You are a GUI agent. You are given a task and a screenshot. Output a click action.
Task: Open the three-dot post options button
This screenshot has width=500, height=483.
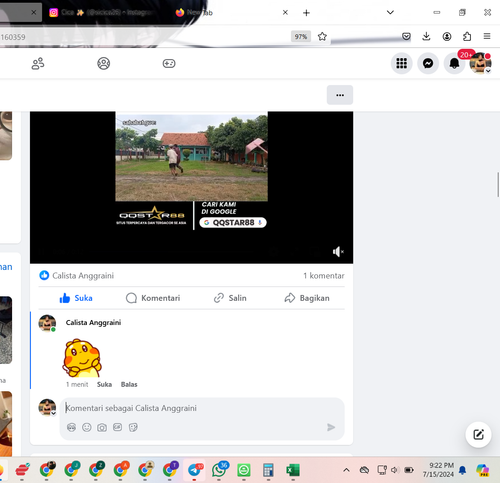click(340, 95)
